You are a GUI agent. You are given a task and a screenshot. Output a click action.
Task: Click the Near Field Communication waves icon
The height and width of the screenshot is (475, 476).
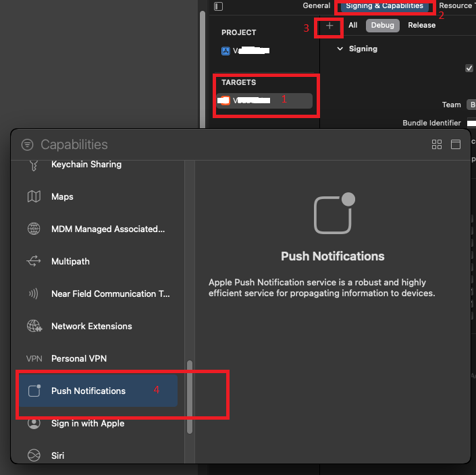click(x=34, y=294)
